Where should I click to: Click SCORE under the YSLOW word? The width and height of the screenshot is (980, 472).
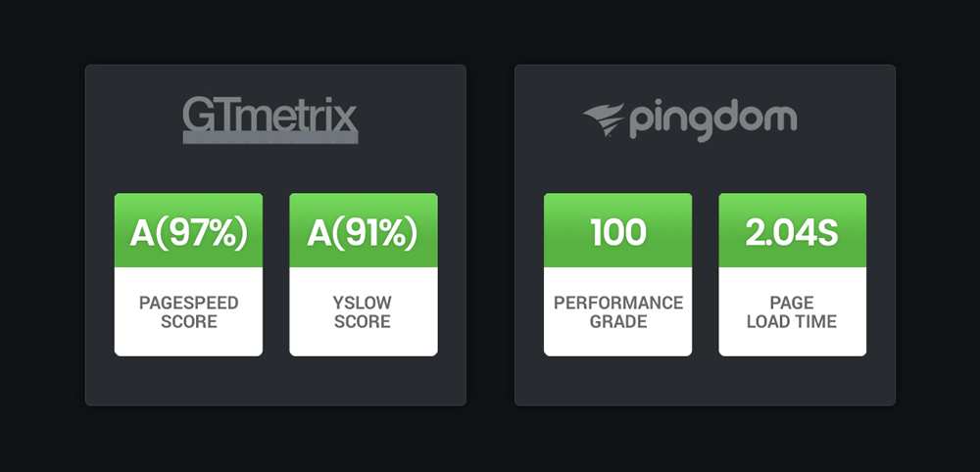coord(364,321)
